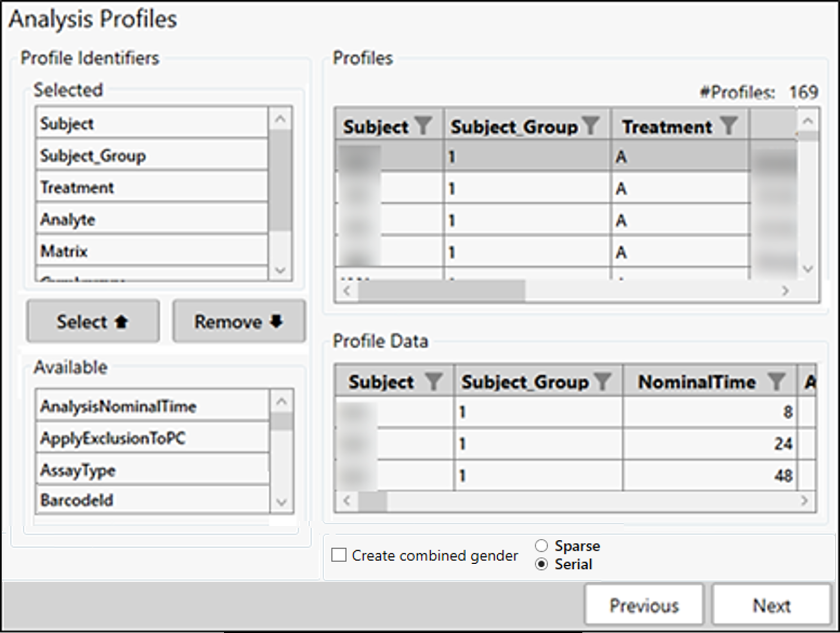This screenshot has height=633, width=840.
Task: Proceed with the Next button
Action: click(771, 605)
